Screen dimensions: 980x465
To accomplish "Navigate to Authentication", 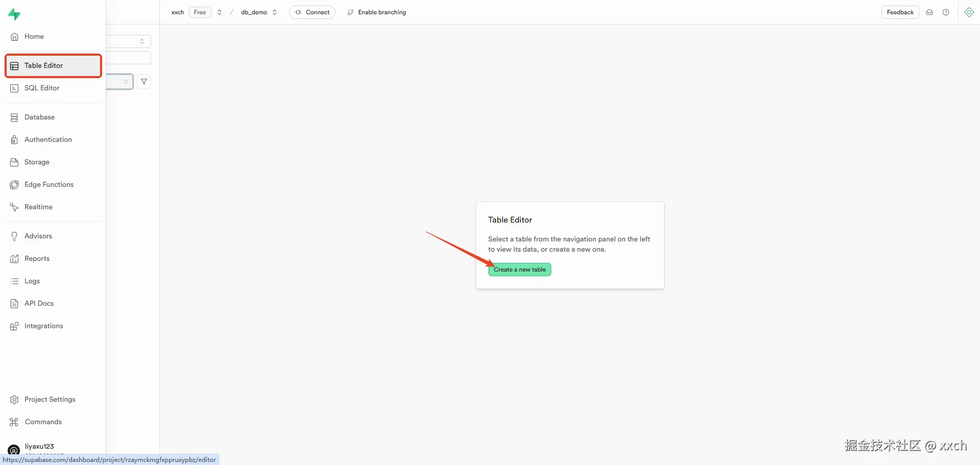I will (53, 140).
